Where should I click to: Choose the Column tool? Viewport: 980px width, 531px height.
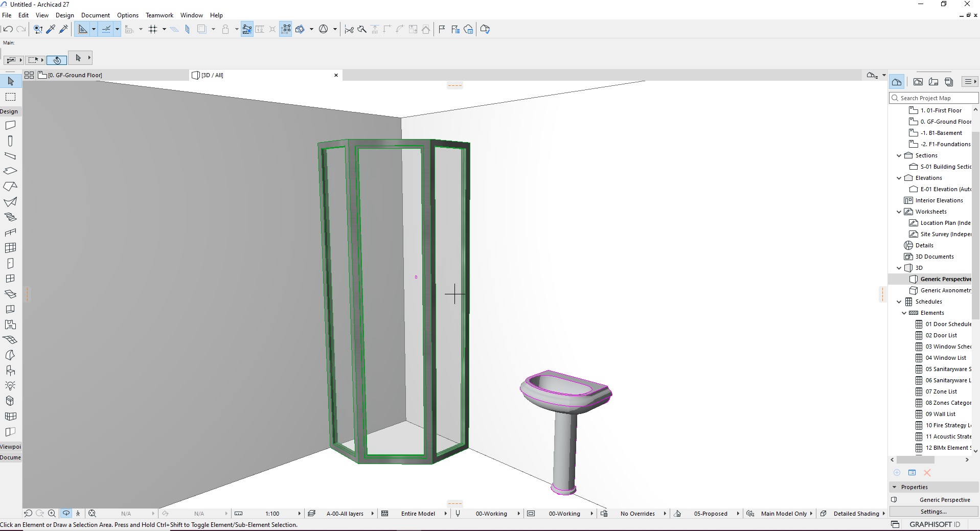(10, 141)
